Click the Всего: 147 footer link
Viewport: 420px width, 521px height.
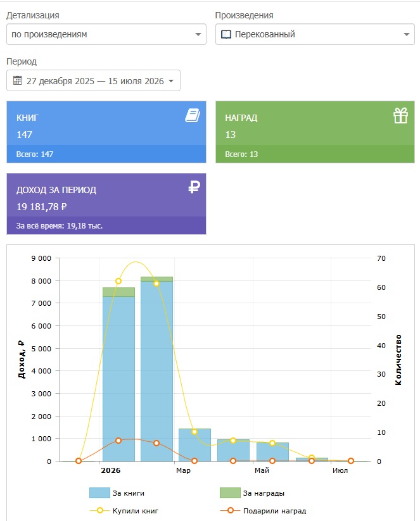click(x=35, y=154)
